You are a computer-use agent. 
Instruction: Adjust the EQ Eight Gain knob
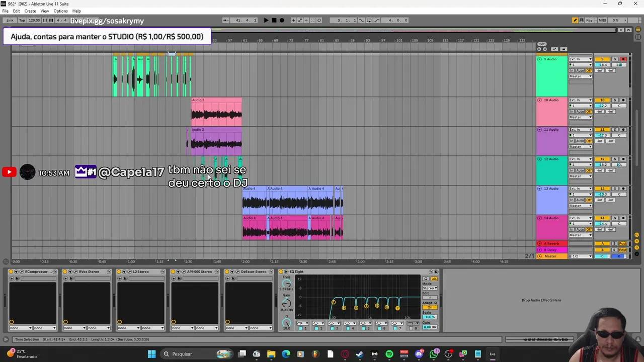coord(286,303)
